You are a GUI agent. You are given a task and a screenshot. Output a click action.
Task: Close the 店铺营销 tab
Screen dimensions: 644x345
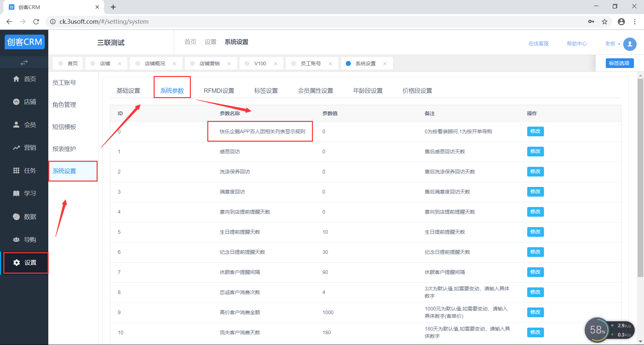(229, 64)
